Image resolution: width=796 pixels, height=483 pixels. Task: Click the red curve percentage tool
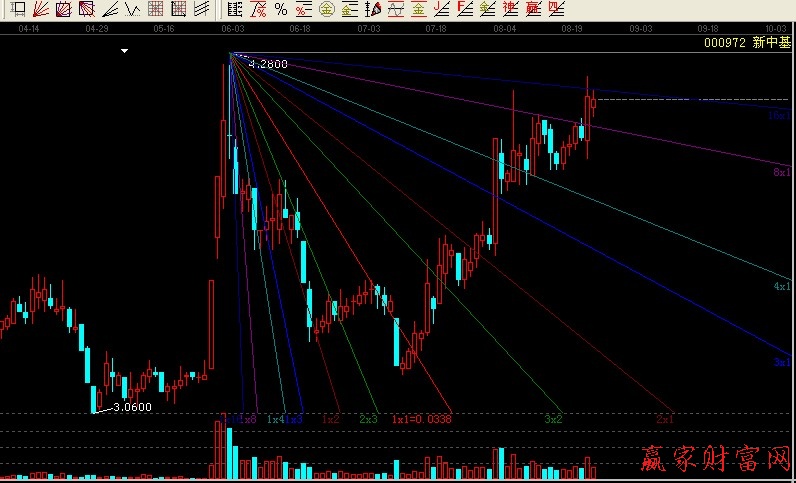(258, 10)
